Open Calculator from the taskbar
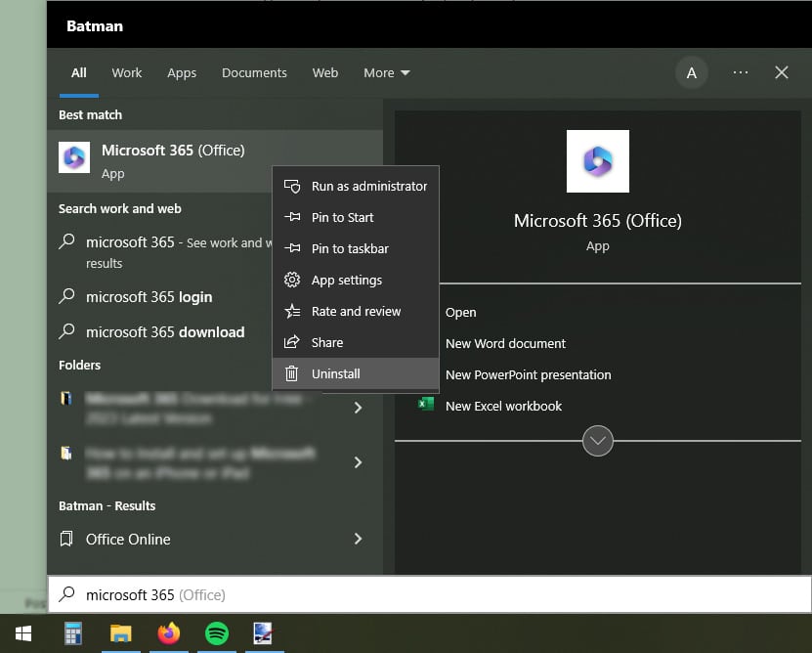Image resolution: width=812 pixels, height=653 pixels. (72, 633)
